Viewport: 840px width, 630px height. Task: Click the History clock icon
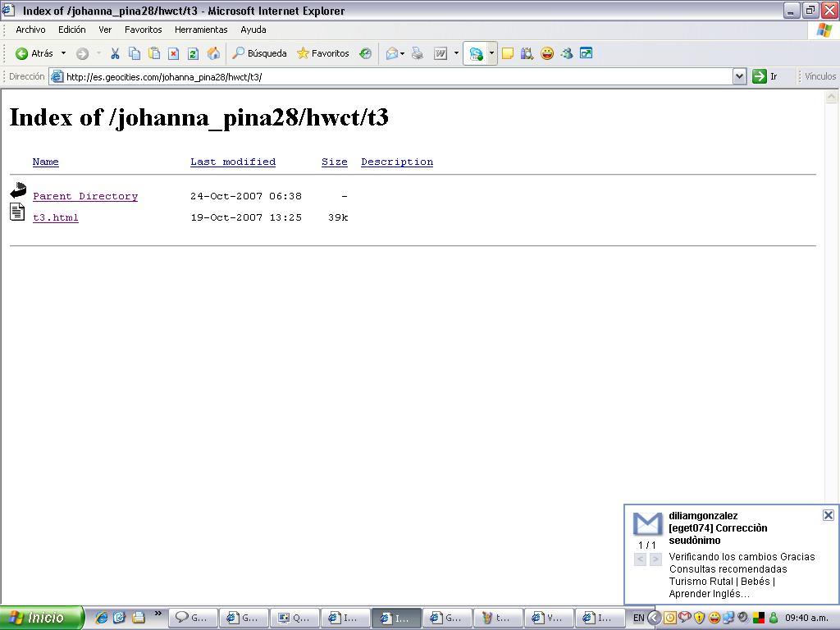pyautogui.click(x=365, y=53)
